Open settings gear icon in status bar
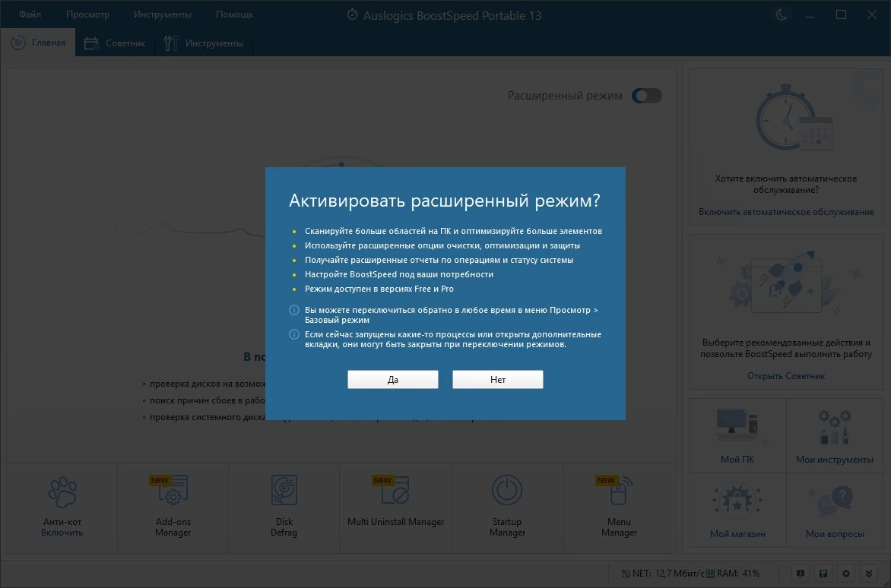The width and height of the screenshot is (891, 588). [x=845, y=574]
